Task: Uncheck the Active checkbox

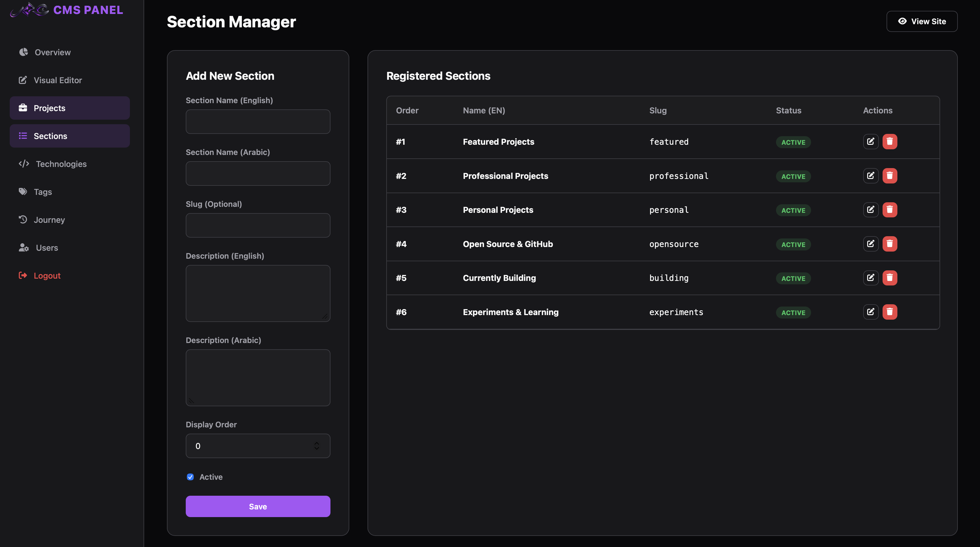Action: [190, 477]
